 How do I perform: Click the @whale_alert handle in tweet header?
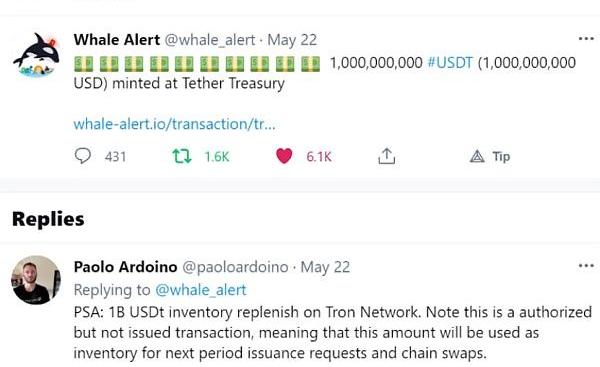coord(210,40)
